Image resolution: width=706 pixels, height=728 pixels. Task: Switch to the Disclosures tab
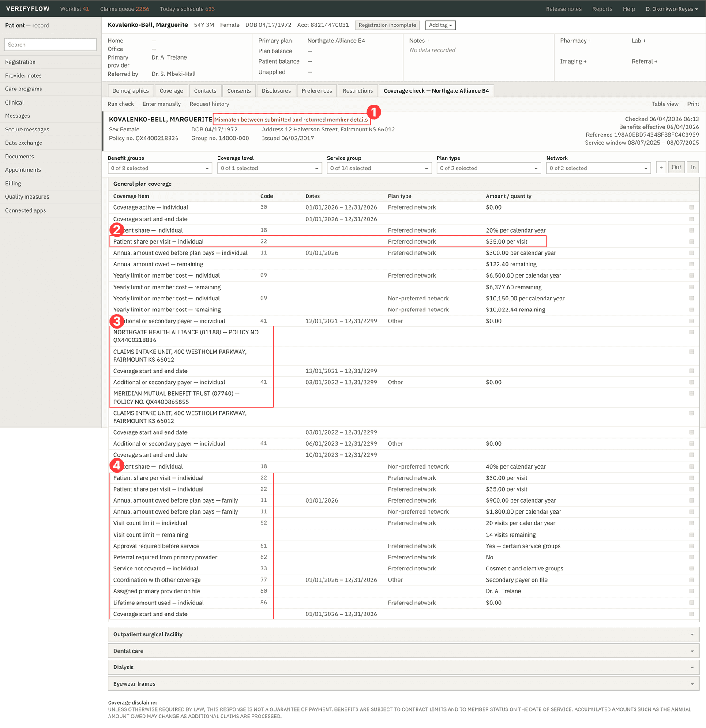pyautogui.click(x=276, y=91)
